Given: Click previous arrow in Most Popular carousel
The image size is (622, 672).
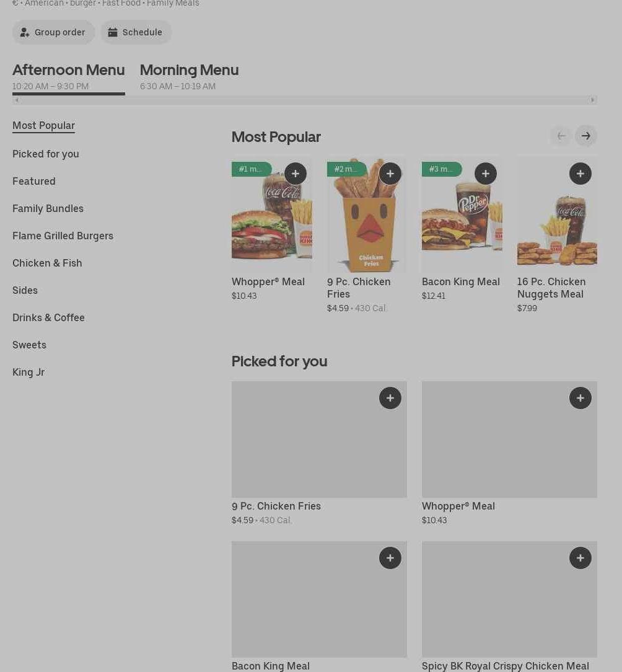Looking at the screenshot, I should tap(561, 136).
